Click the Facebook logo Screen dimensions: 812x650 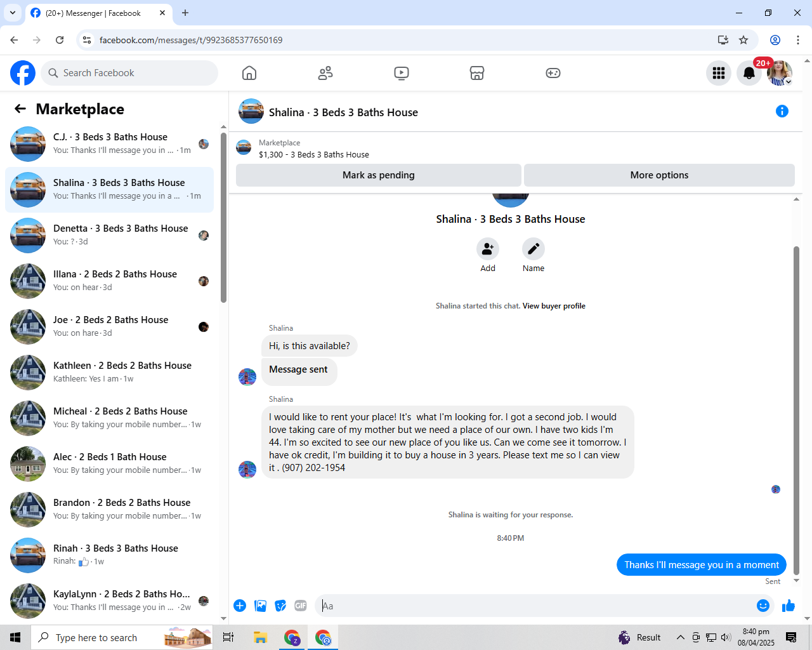click(23, 73)
